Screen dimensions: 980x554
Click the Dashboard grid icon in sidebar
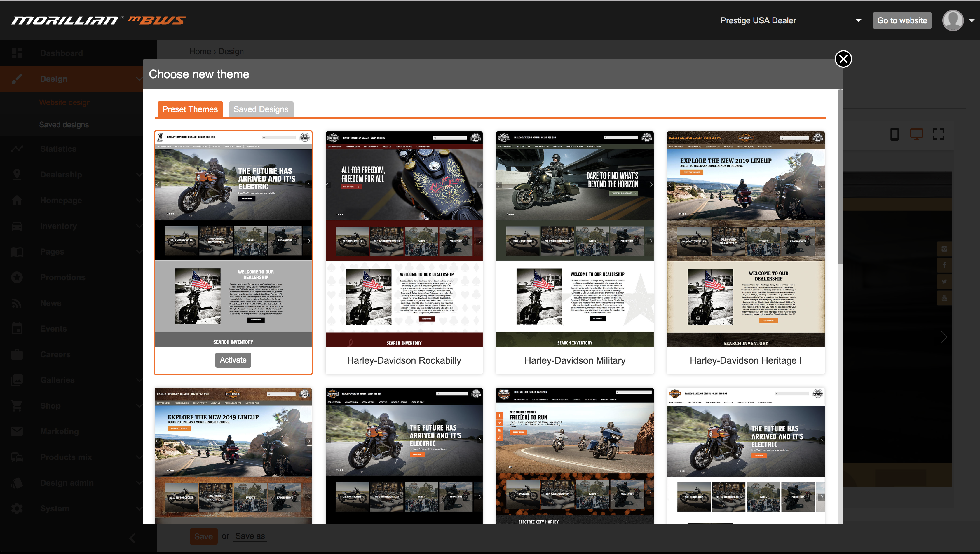(x=17, y=53)
